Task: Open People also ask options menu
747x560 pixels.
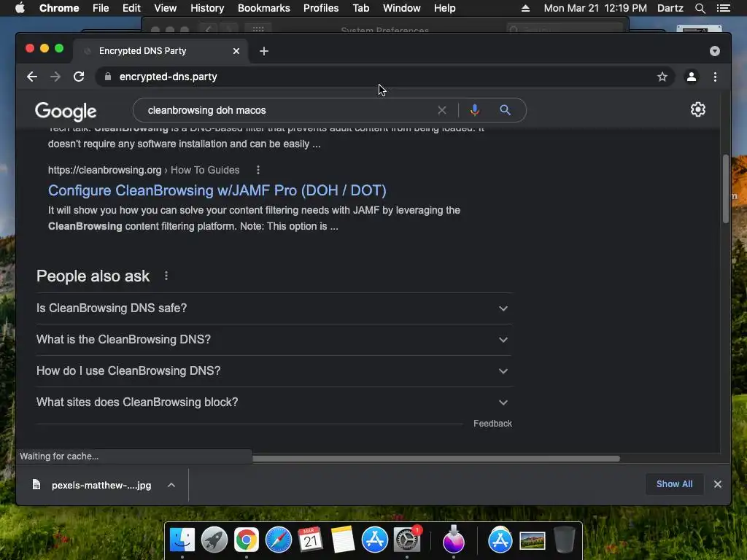Action: 166,276
